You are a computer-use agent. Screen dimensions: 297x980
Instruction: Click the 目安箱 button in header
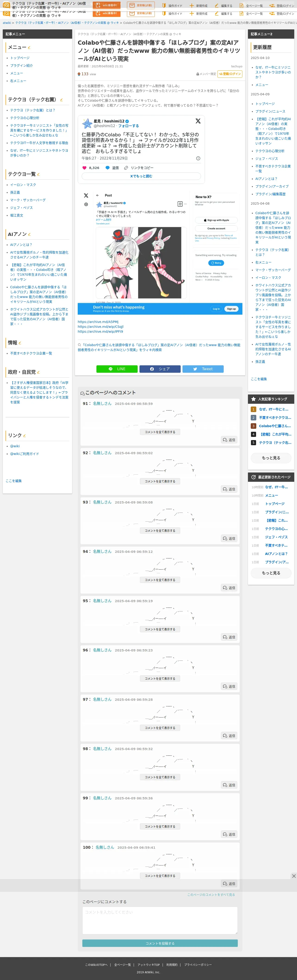tap(141, 5)
